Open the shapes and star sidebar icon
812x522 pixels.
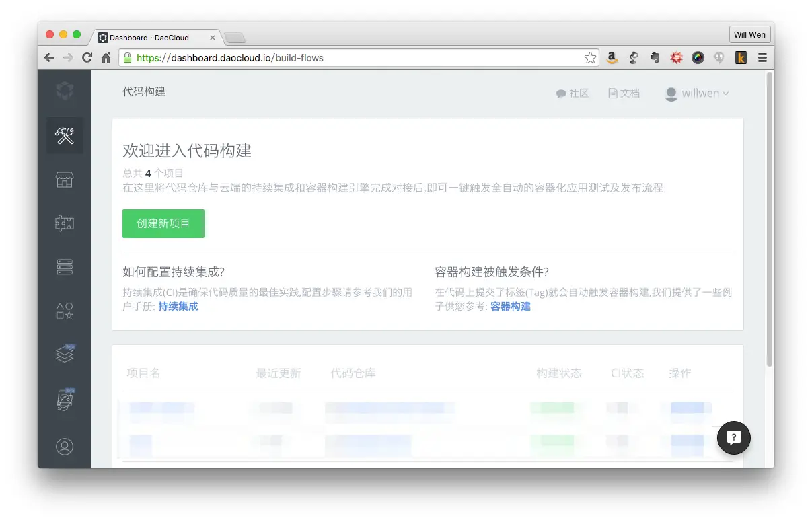65,311
